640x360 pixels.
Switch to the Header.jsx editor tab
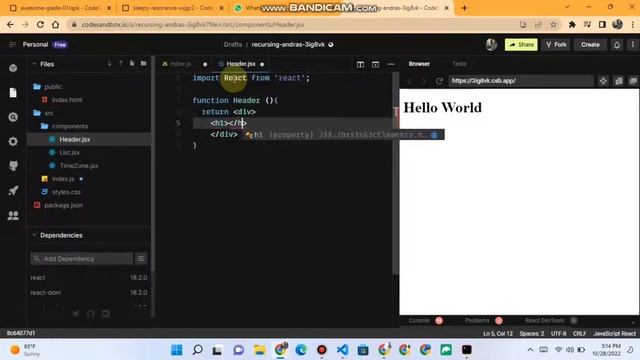click(x=241, y=64)
